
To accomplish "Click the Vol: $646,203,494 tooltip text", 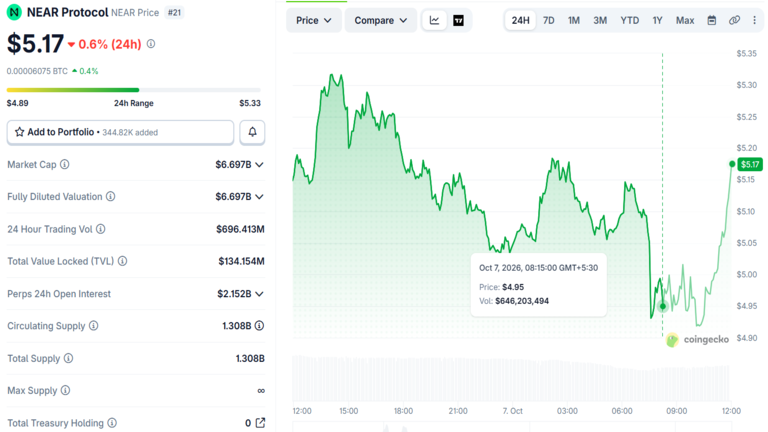I will coord(514,301).
